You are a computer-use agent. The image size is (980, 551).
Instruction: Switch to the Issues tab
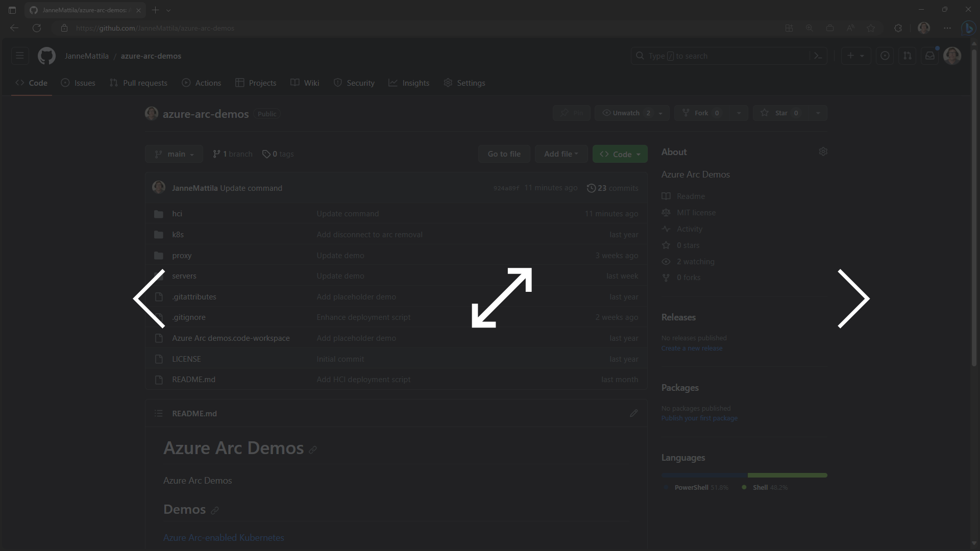click(78, 83)
